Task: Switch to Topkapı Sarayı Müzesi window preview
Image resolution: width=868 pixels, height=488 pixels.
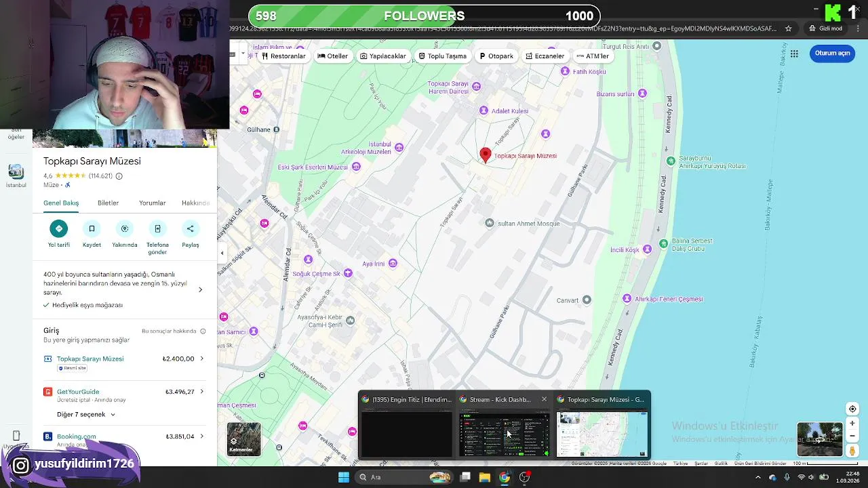Action: 601,426
